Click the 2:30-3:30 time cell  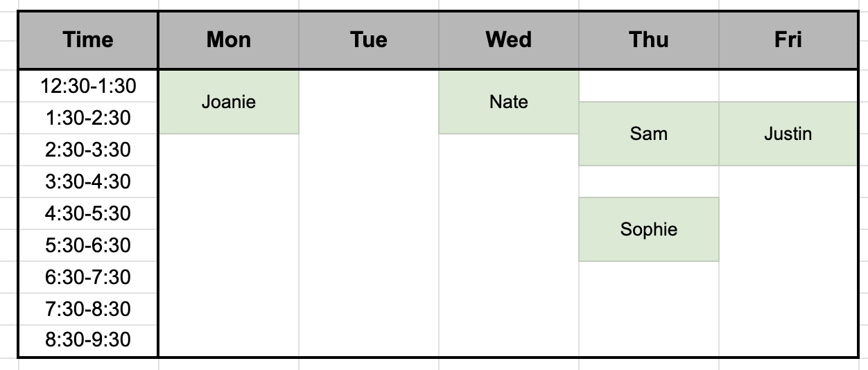tap(88, 150)
